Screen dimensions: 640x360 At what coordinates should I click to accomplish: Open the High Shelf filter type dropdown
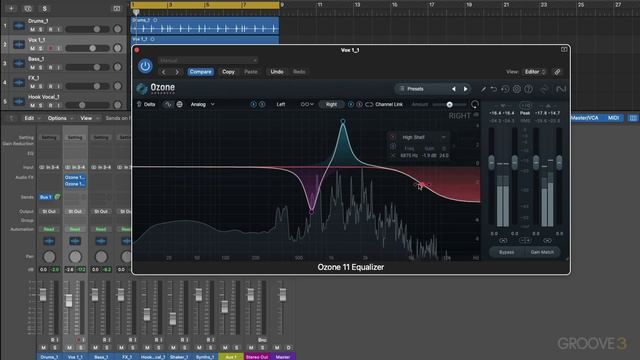423,137
